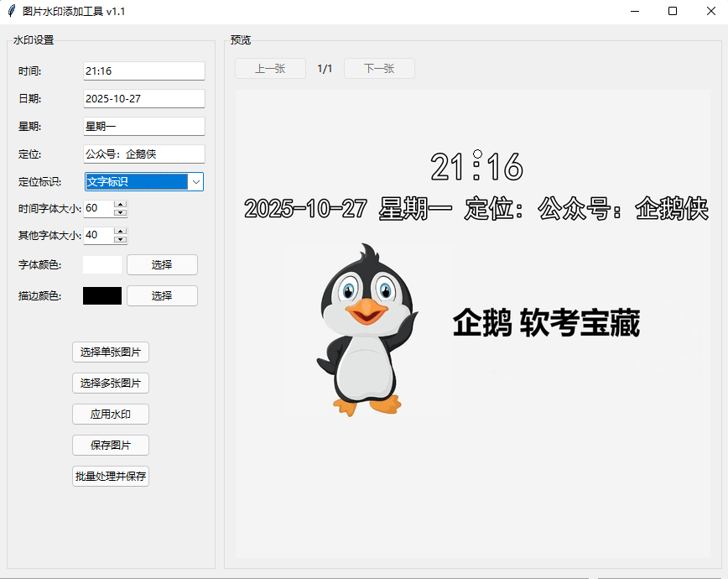
Task: Click 选择多张图片 to pick multiple images
Action: pos(110,383)
